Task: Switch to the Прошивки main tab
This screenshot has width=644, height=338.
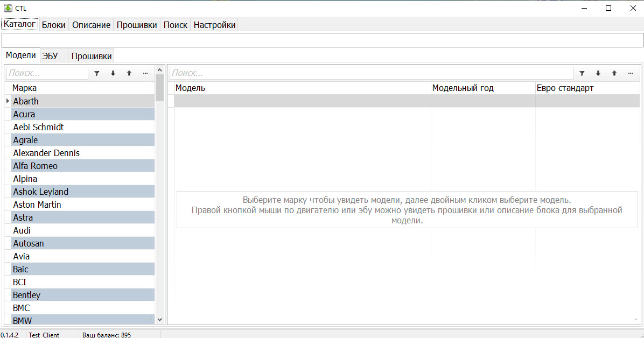Action: coord(137,25)
